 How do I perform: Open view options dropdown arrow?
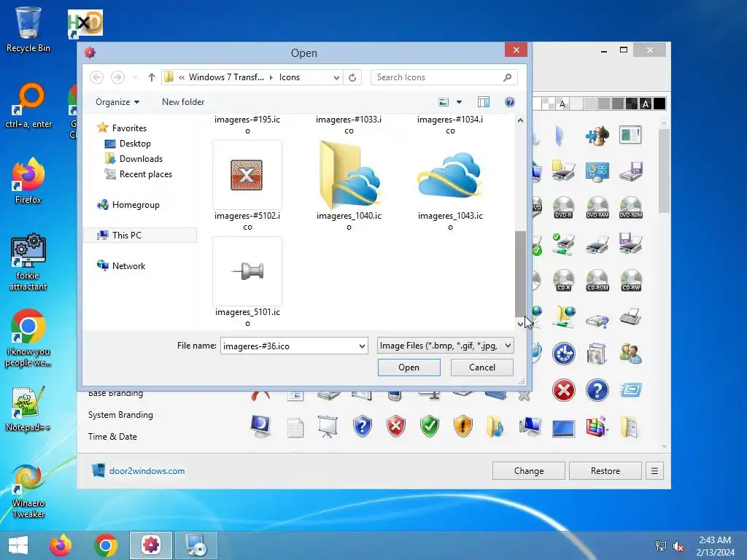[460, 102]
